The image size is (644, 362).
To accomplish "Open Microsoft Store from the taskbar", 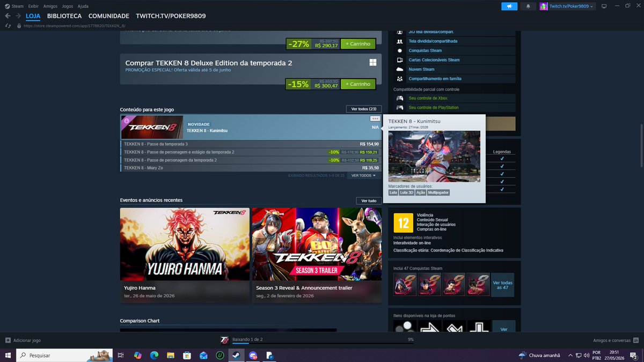I will [187, 355].
